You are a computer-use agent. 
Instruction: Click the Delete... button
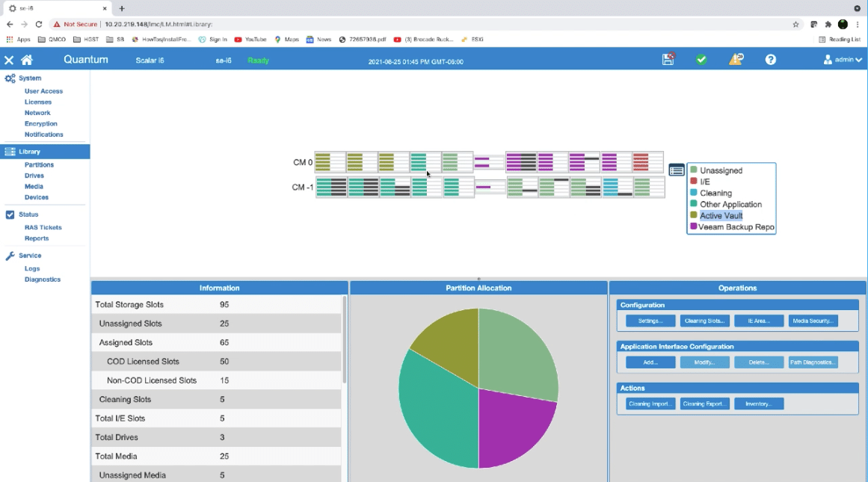tap(759, 362)
